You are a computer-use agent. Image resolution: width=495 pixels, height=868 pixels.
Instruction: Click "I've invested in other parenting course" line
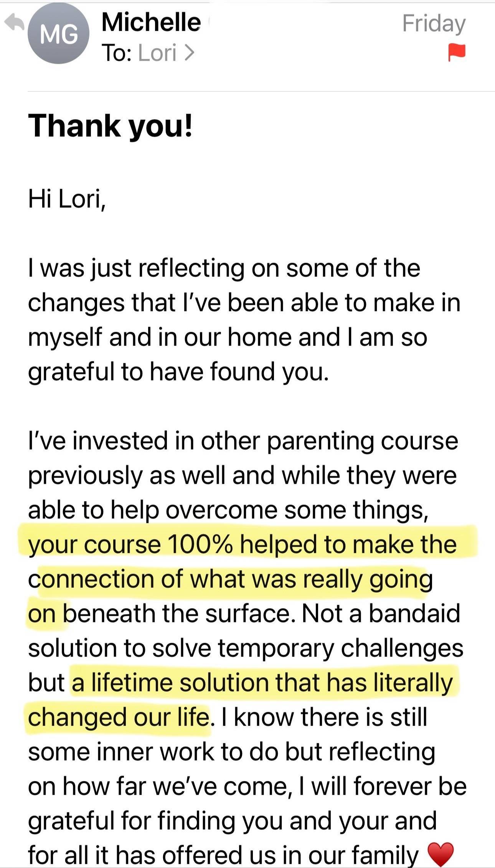[x=243, y=441]
